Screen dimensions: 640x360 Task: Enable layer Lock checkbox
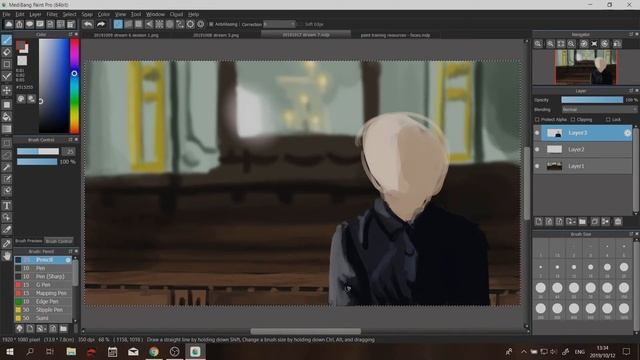608,120
